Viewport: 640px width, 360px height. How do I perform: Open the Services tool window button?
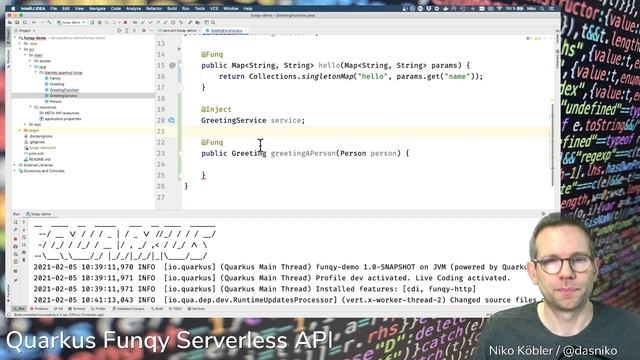(x=196, y=309)
